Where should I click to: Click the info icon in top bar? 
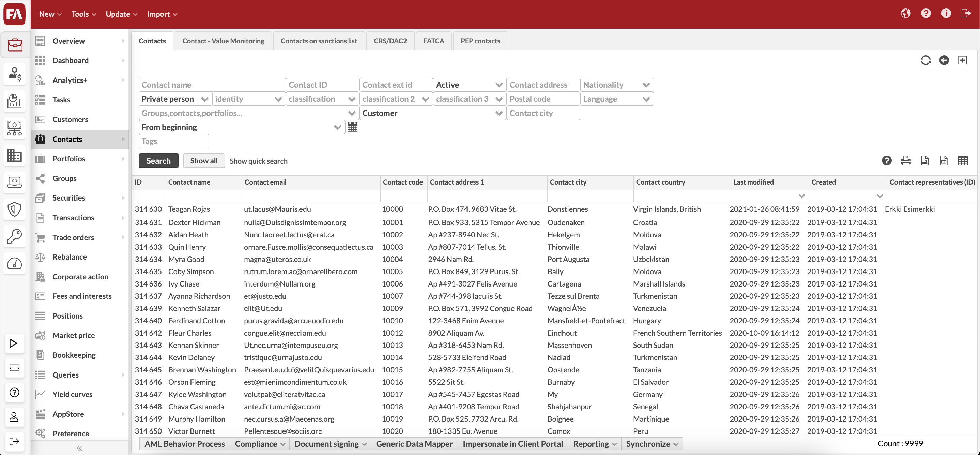[946, 14]
